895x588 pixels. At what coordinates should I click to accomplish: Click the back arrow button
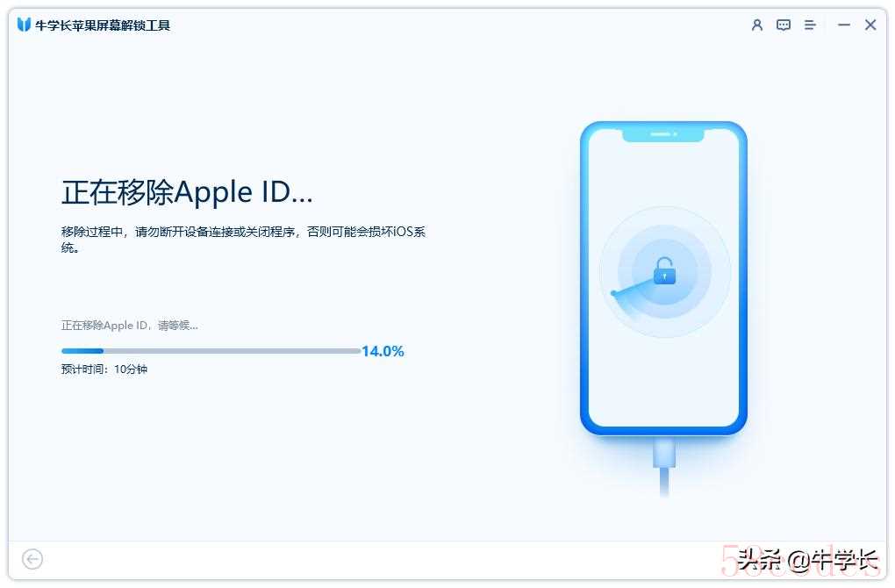click(x=32, y=559)
